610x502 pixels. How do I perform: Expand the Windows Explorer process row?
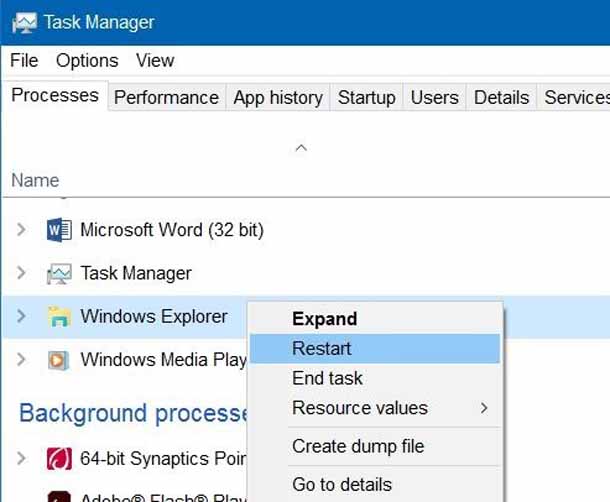point(21,316)
